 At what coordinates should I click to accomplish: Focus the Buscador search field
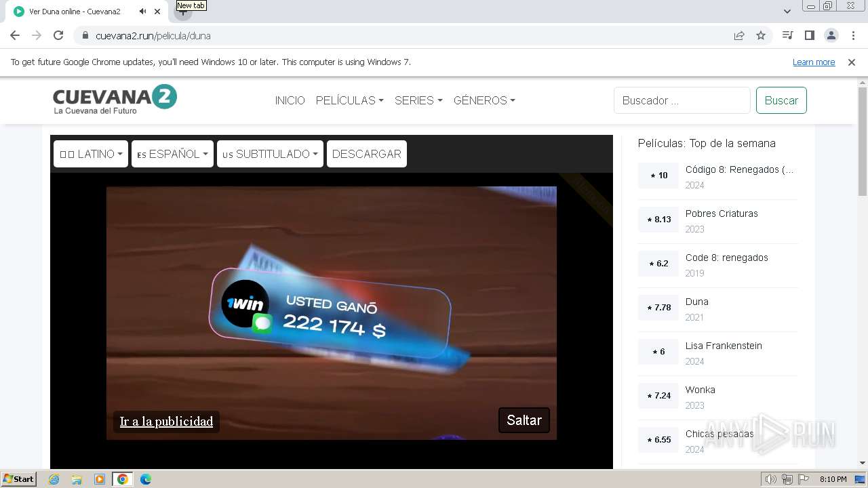coord(682,100)
